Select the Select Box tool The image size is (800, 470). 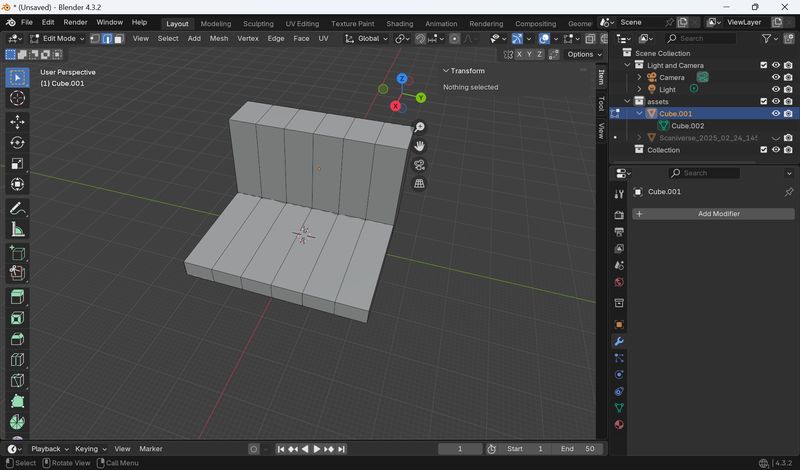pyautogui.click(x=17, y=78)
